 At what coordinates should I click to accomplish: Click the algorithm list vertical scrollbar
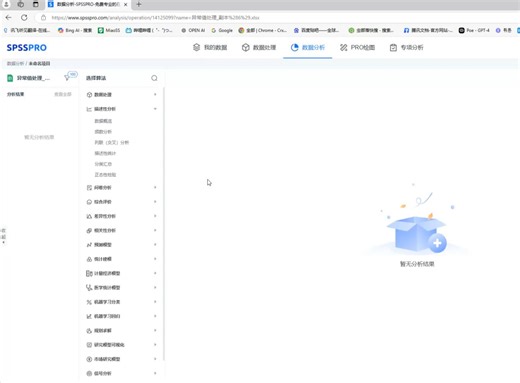[164, 224]
